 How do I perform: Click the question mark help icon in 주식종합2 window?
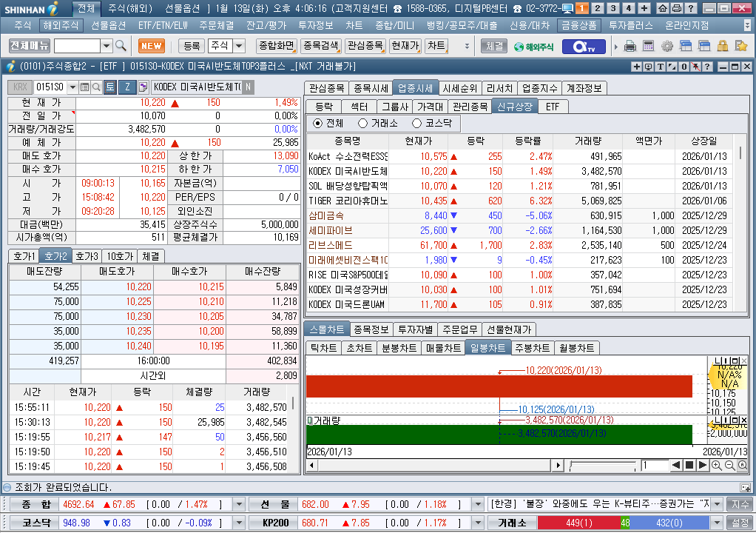[707, 67]
